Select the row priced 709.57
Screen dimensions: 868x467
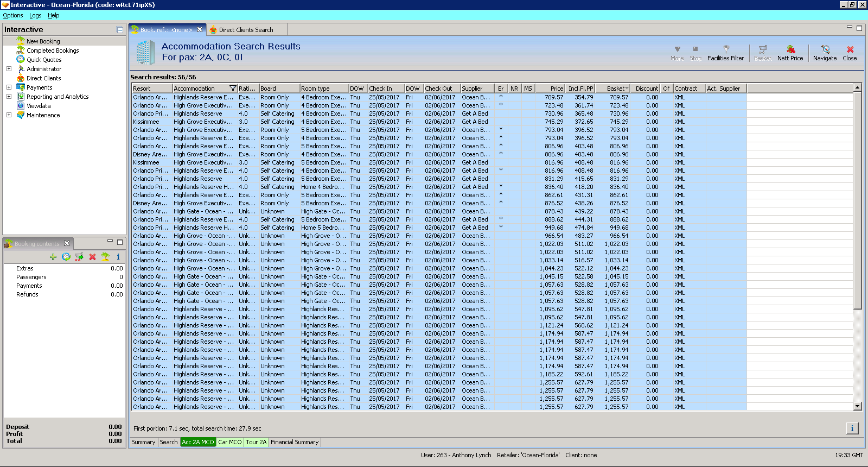[x=439, y=97]
